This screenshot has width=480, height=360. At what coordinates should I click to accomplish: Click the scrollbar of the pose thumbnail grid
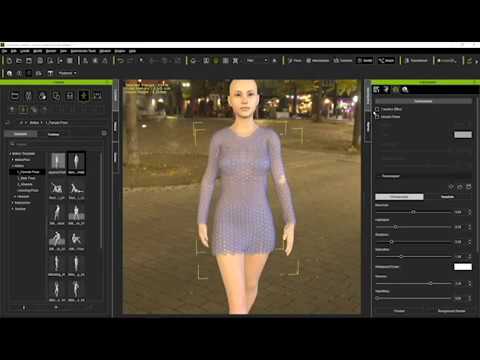click(101, 200)
